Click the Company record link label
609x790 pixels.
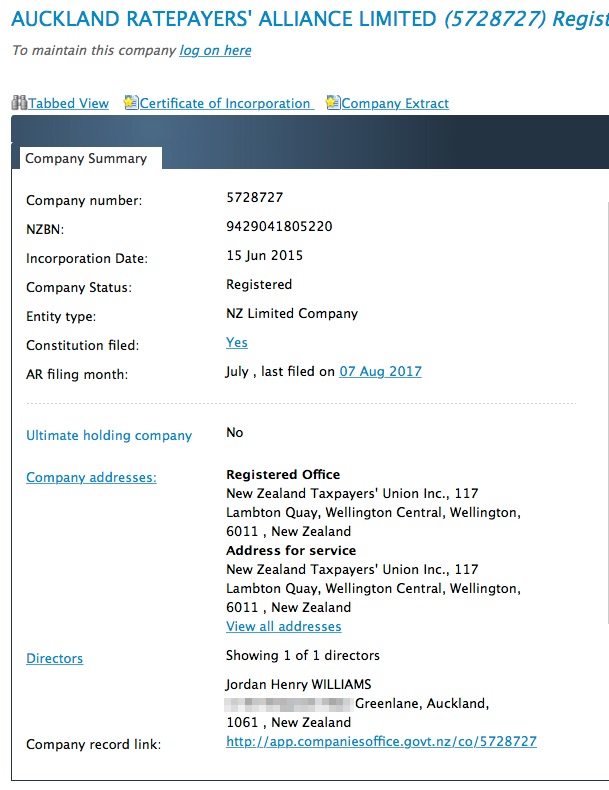pos(94,745)
